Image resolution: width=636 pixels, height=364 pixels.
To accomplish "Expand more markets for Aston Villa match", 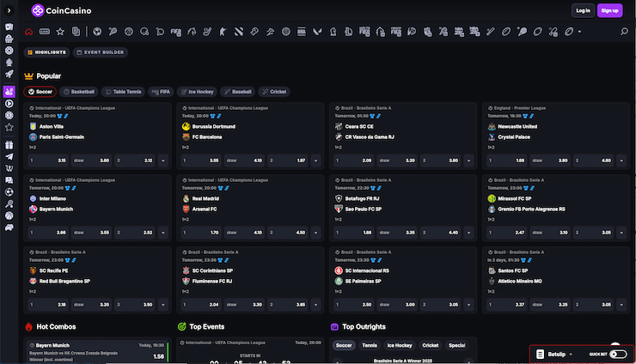I will tap(163, 161).
